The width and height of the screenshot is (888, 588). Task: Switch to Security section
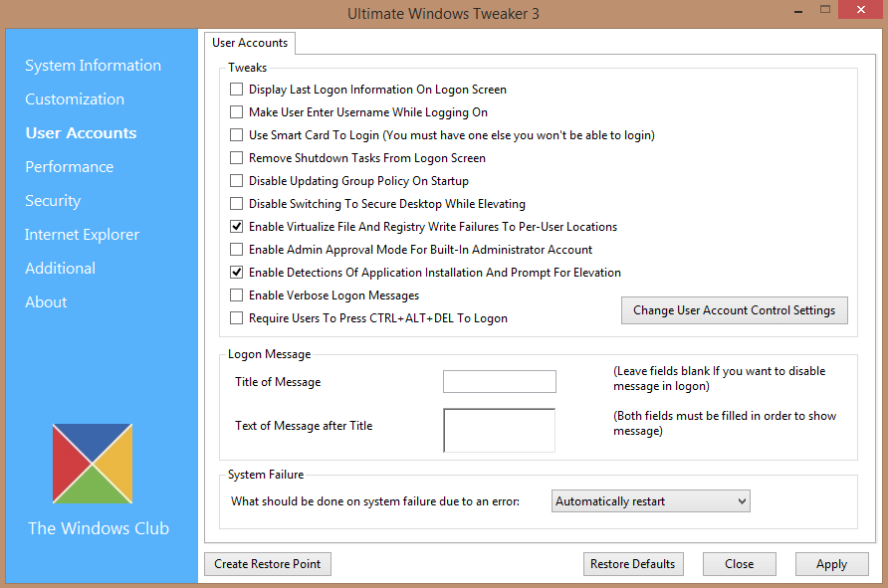(x=53, y=201)
